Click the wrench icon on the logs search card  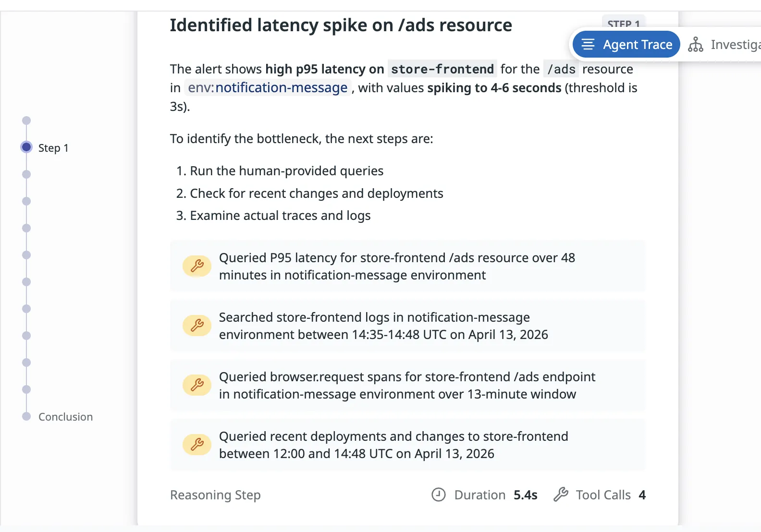click(196, 325)
